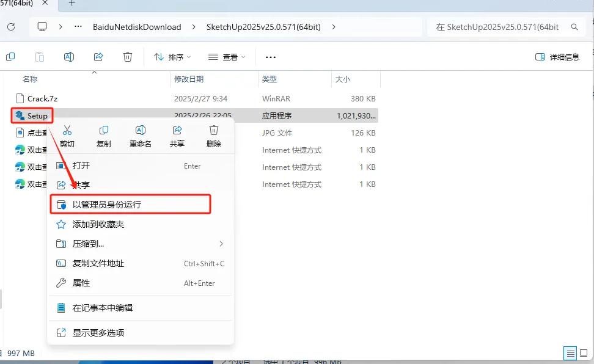
Task: Click the WinRAR type cell
Action: pos(276,99)
